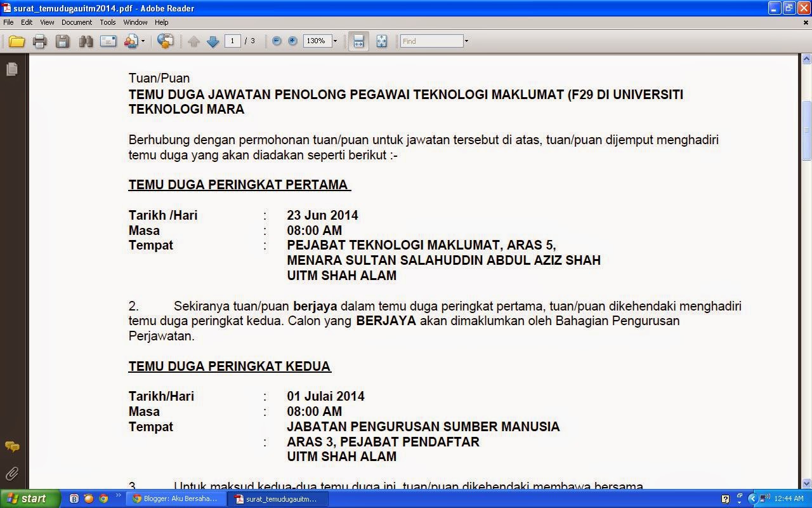812x508 pixels.
Task: Click the Windows Start button
Action: coord(30,498)
